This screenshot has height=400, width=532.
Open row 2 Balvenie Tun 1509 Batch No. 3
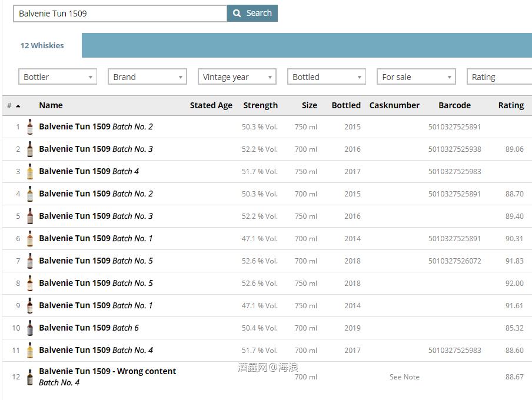pos(96,149)
